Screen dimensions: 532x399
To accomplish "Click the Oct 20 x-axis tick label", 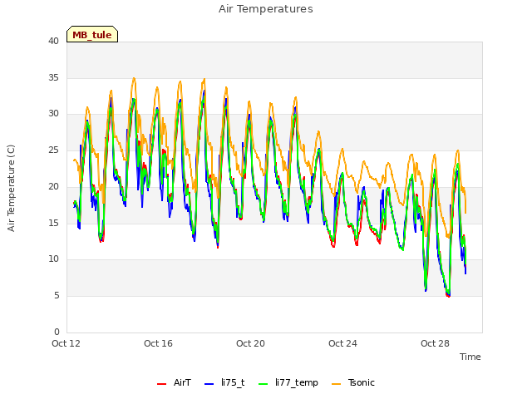I will pos(250,343).
